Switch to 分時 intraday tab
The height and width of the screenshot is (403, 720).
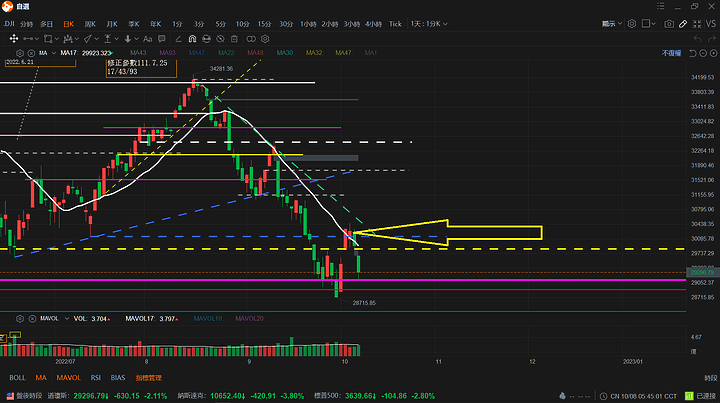pyautogui.click(x=27, y=24)
